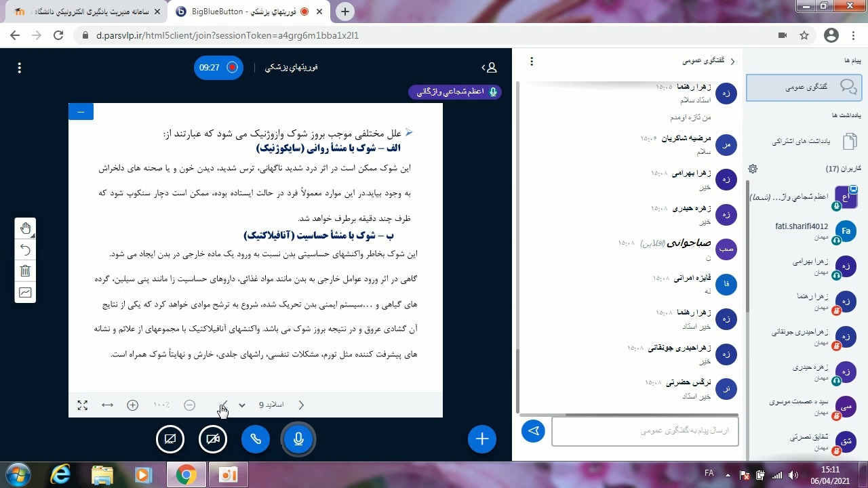Toggle screen sharing button

[170, 439]
